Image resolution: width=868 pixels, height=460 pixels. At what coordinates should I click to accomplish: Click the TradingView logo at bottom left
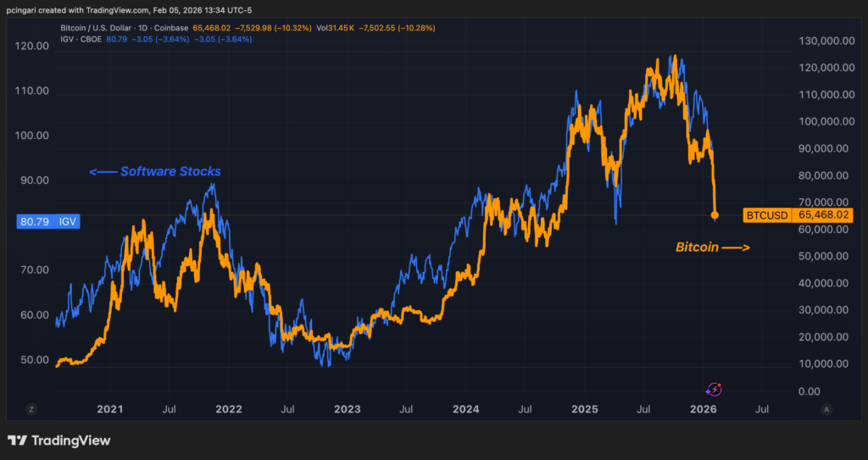click(58, 441)
